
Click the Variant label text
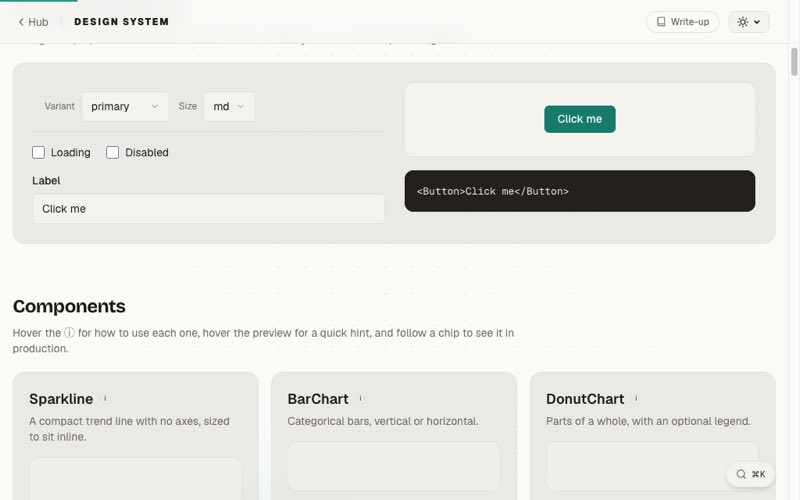coord(59,106)
